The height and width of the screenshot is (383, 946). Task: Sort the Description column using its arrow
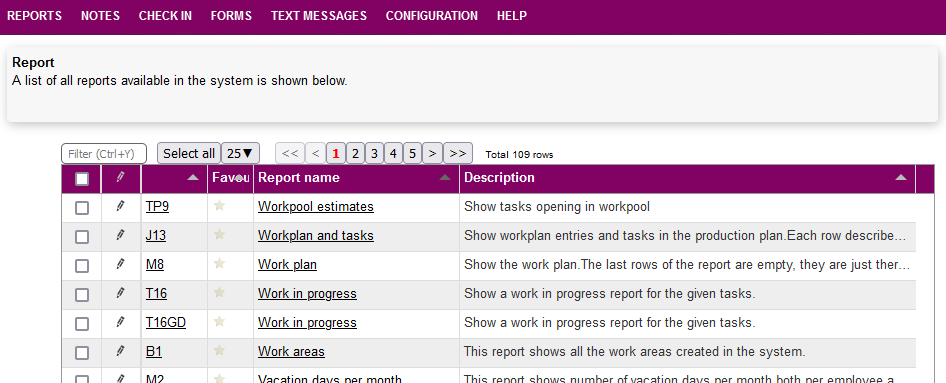901,177
